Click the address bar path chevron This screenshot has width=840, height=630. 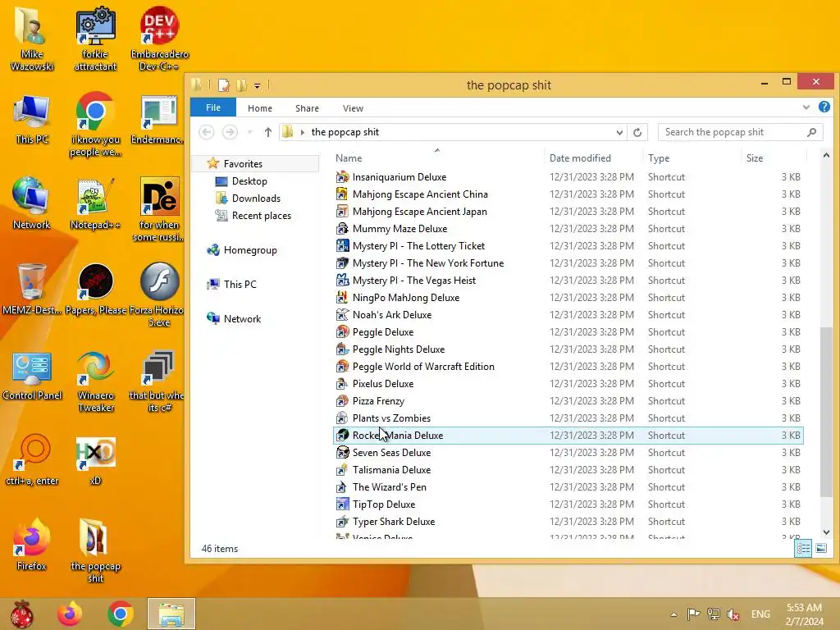(x=303, y=132)
